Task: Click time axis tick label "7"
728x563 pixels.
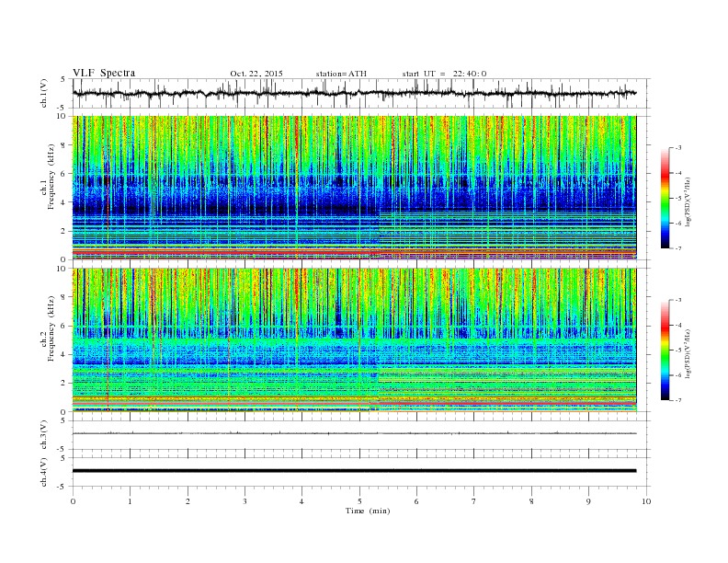Action: [x=474, y=501]
